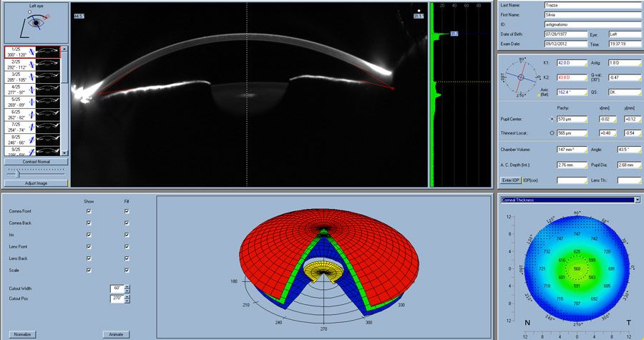Click the K1/K2 astigmatism axis compass icon
The width and height of the screenshot is (644, 340).
point(522,75)
